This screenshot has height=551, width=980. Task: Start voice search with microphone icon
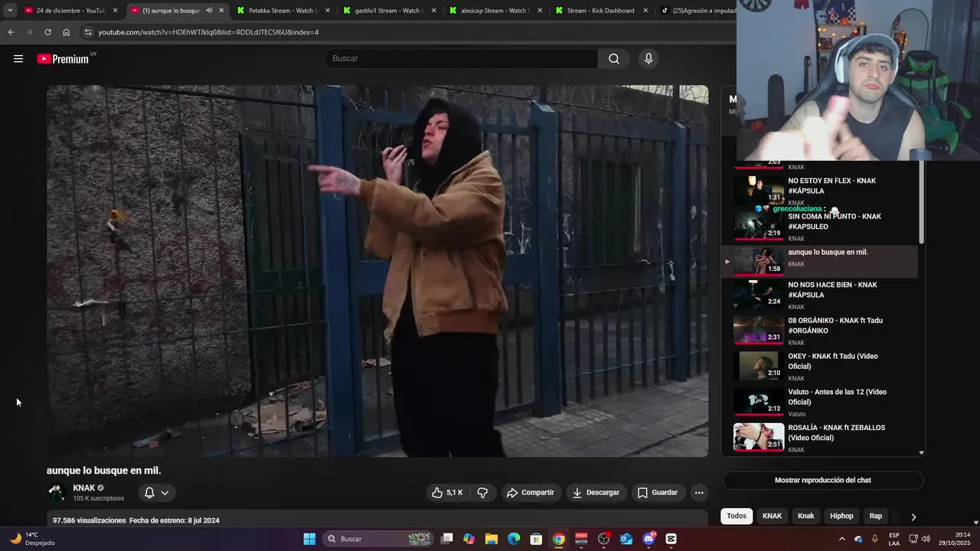(648, 59)
